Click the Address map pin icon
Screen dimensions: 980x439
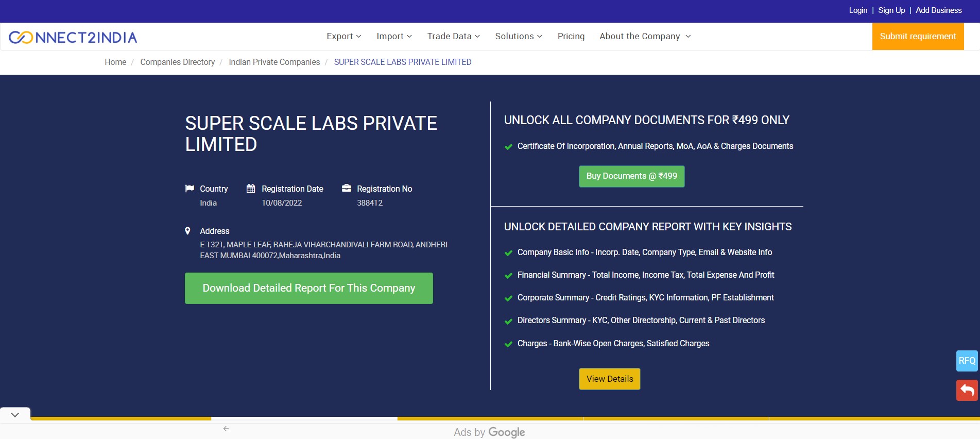pos(188,231)
